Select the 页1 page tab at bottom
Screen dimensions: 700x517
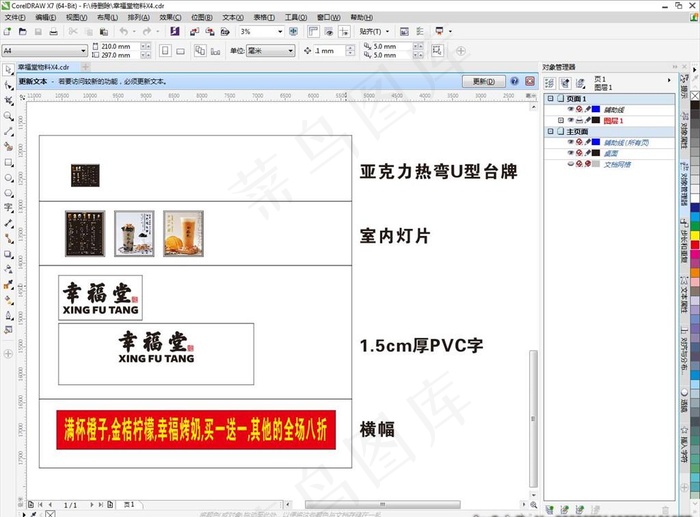tap(129, 504)
